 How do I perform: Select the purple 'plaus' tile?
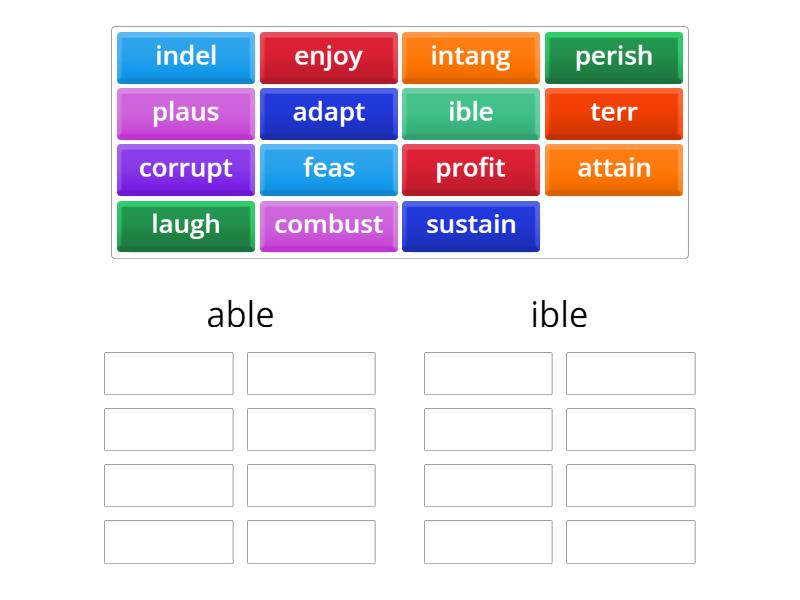pyautogui.click(x=185, y=113)
